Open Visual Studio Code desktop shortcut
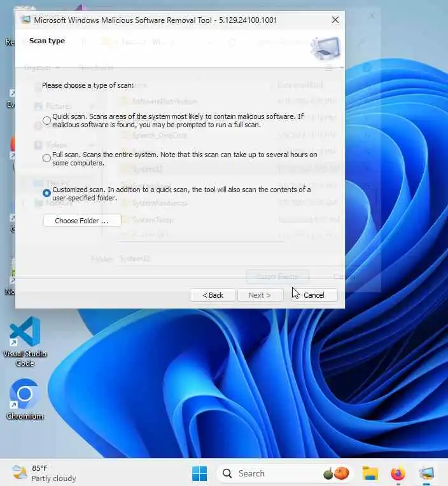Screen dimensions: 448x486 coord(25,341)
